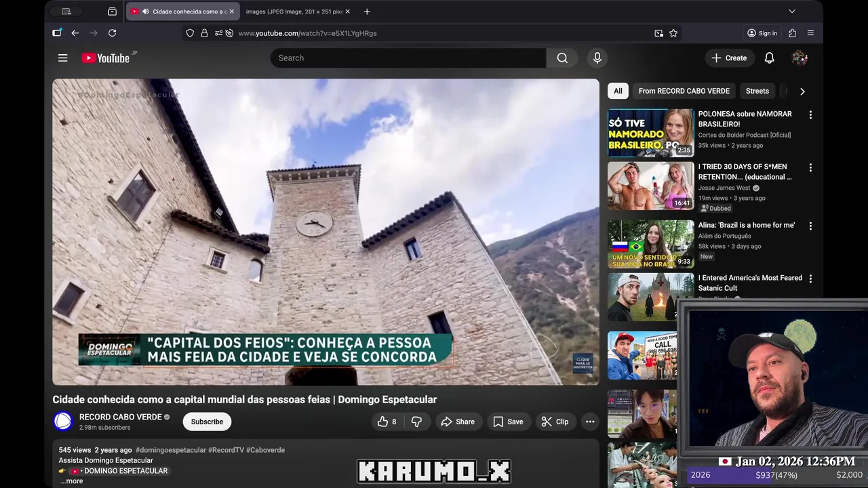
Task: Open options for Alina Brazil video
Action: coord(810,226)
